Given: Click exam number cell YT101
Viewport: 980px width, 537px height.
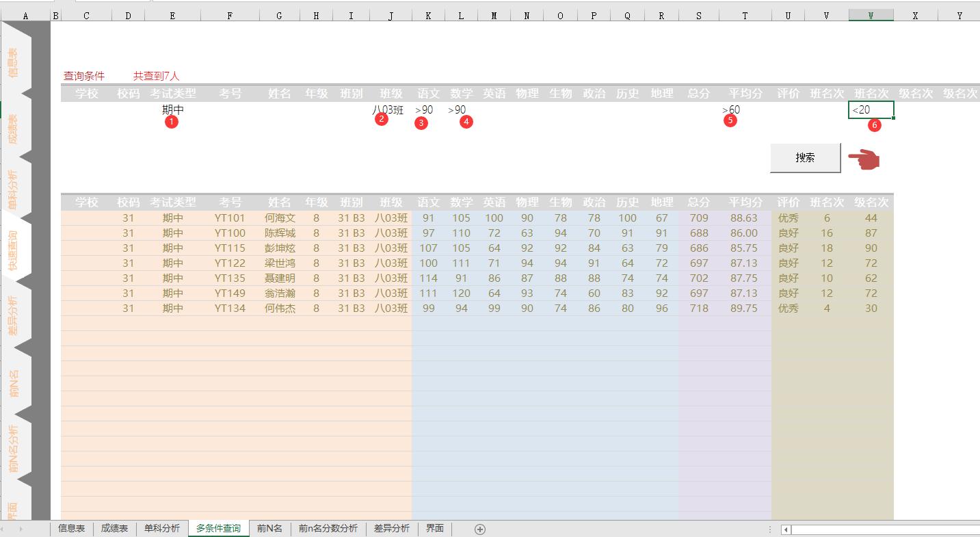Looking at the screenshot, I should click(x=230, y=218).
